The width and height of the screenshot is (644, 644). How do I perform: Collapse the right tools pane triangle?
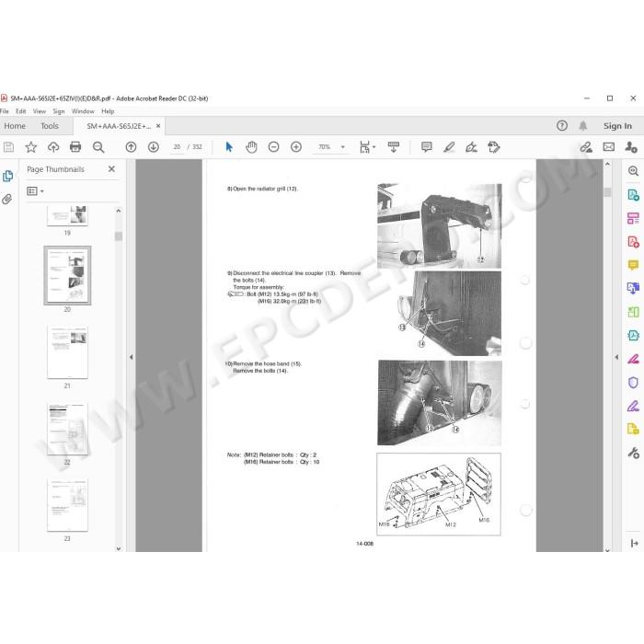point(616,357)
